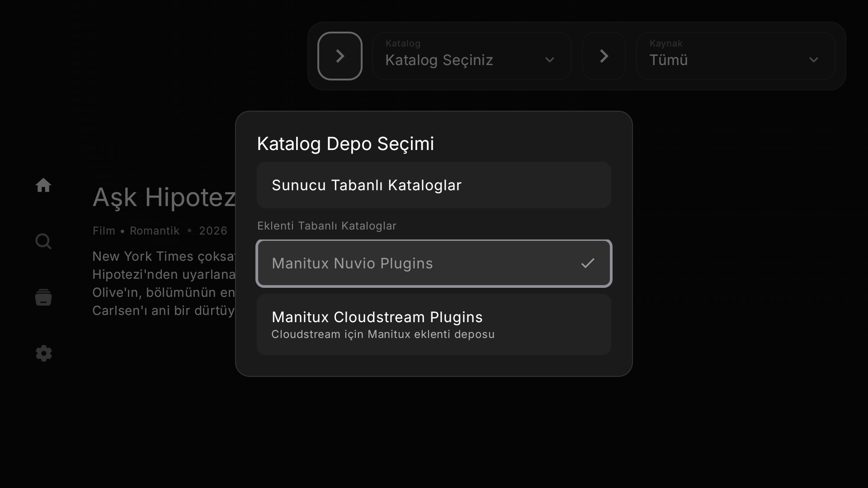Open the Home icon in sidebar
Viewport: 868px width, 488px height.
43,185
